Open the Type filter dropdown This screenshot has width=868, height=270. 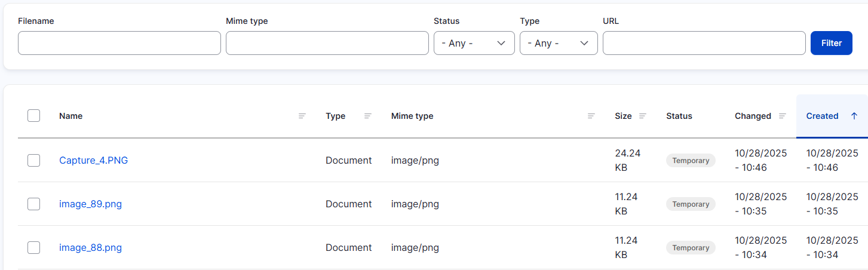[559, 43]
